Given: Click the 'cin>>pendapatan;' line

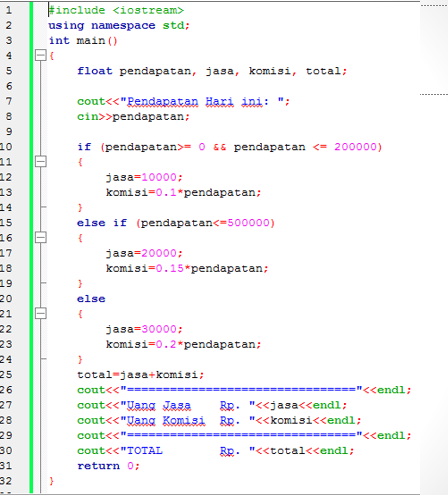Looking at the screenshot, I should pos(133,117).
